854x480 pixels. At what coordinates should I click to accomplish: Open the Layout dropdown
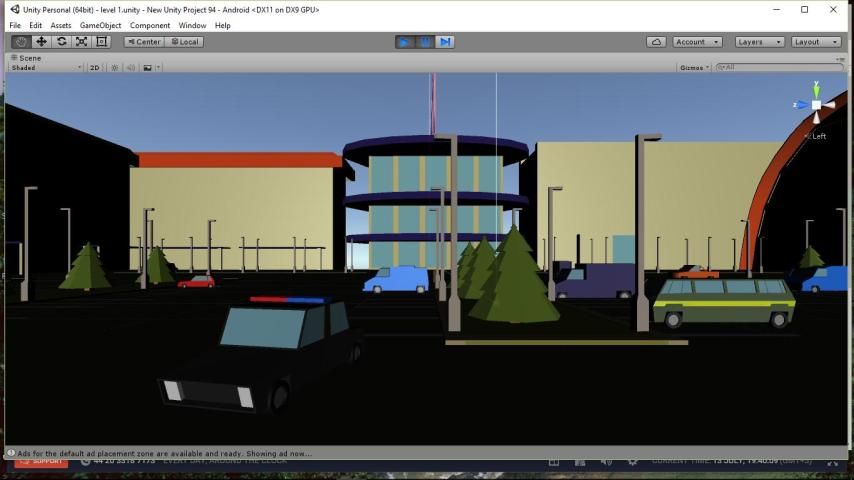816,42
